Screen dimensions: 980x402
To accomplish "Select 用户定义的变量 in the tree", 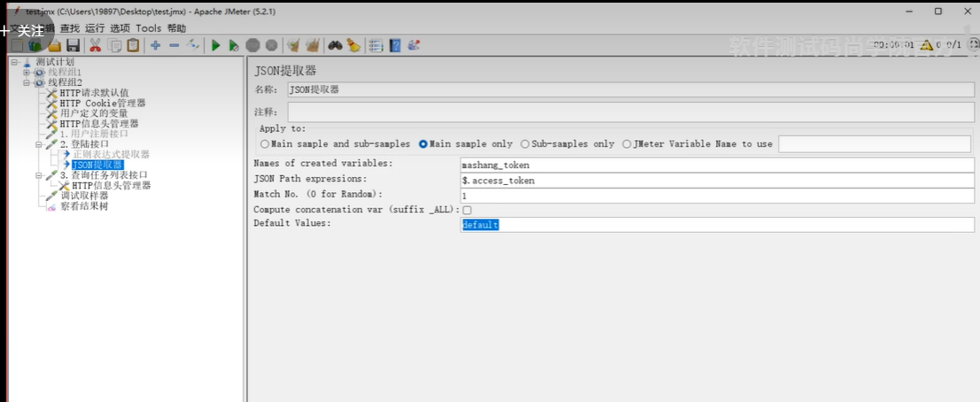I will tap(94, 113).
